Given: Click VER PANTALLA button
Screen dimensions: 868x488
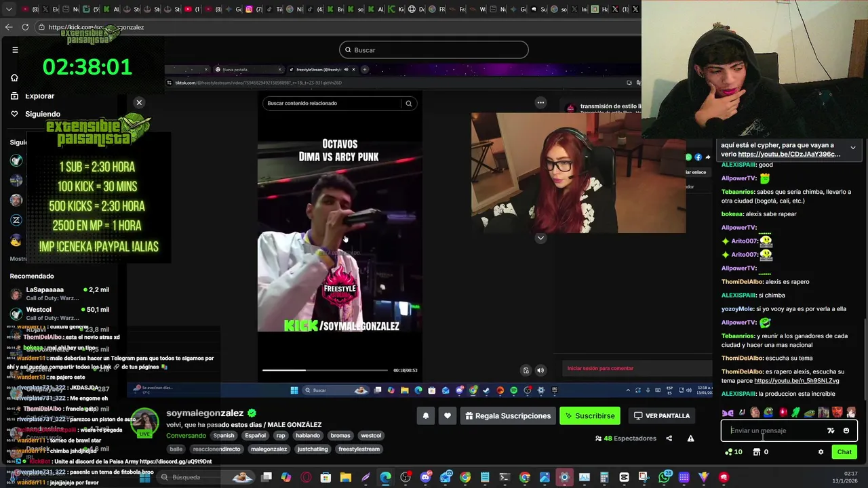Looking at the screenshot, I should (x=662, y=415).
